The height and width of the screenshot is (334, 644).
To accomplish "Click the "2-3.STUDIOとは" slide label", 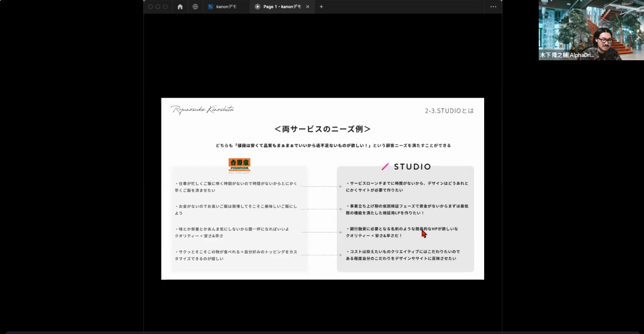I will point(449,110).
